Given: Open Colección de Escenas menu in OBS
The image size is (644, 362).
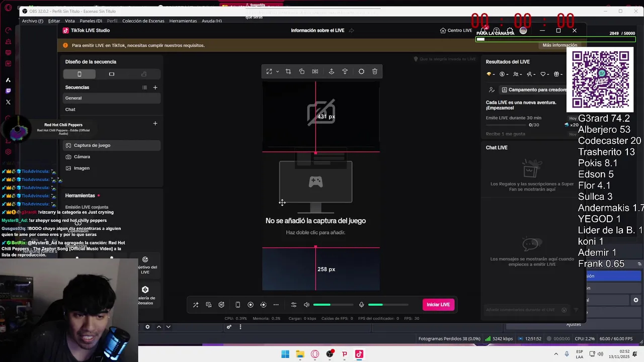Looking at the screenshot, I should point(143,21).
